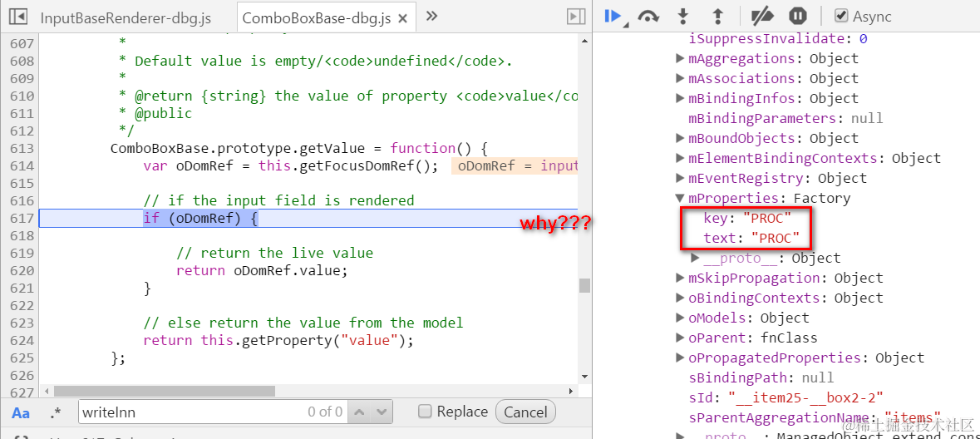Collapse the mProperties Factory node

click(681, 198)
